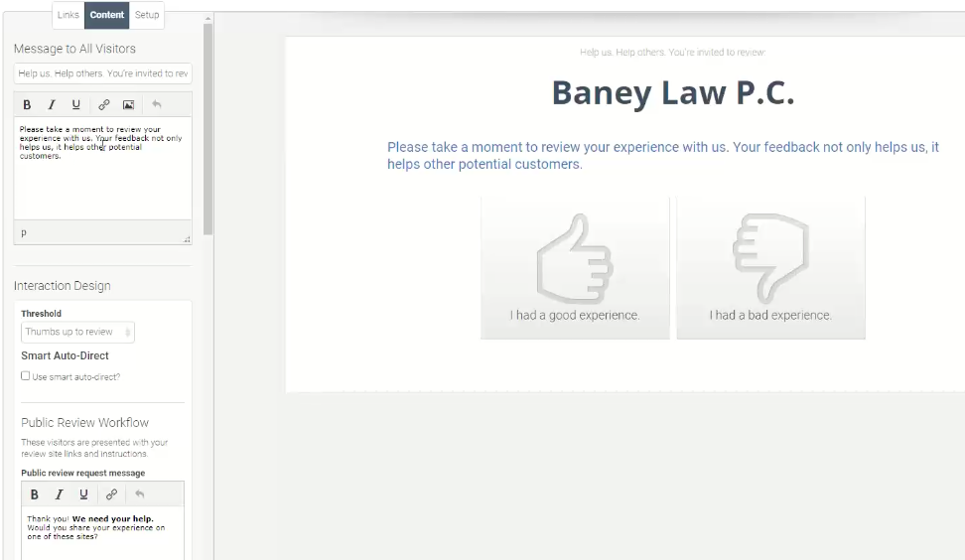Viewport: 965px width, 560px height.
Task: Grab the resize handle of the visitor message editor
Action: click(x=187, y=239)
